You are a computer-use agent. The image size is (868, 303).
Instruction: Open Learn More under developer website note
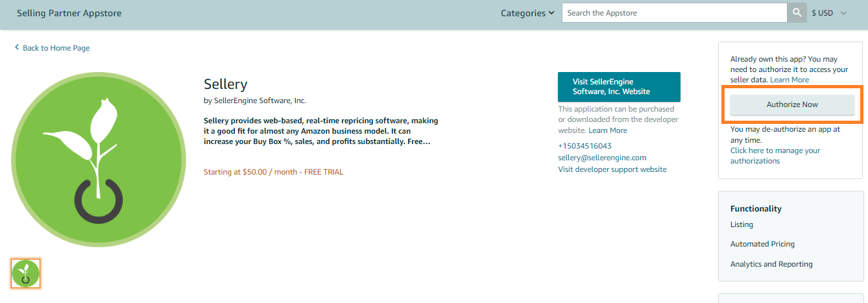608,130
